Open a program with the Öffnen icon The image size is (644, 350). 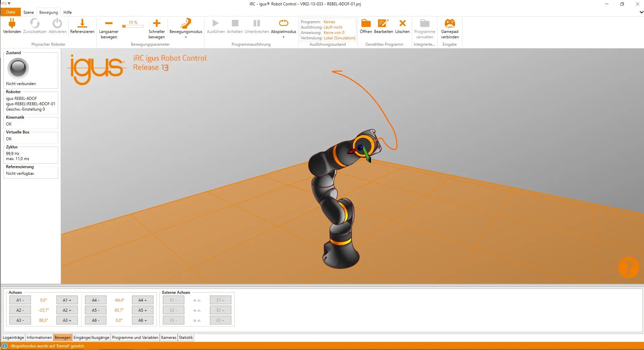(366, 24)
